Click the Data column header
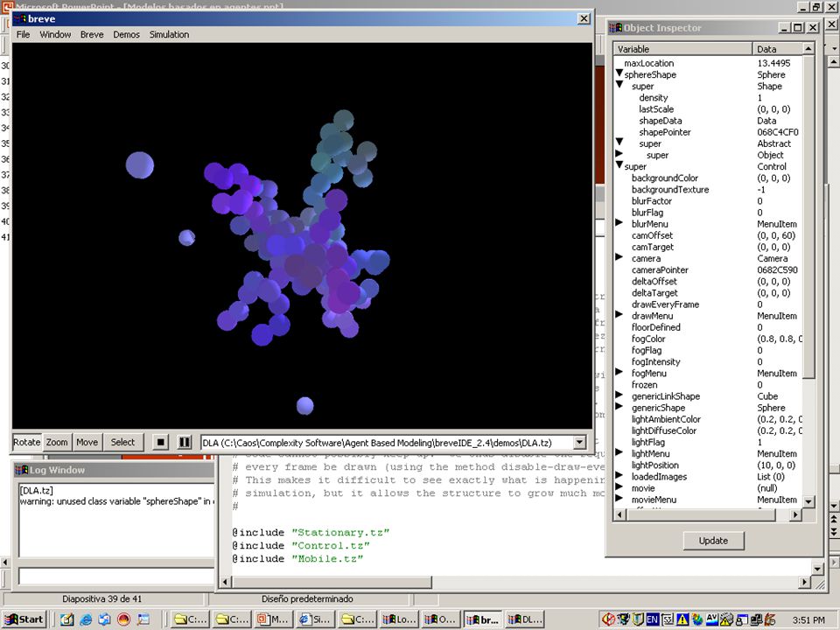The width and height of the screenshot is (840, 630). pos(777,49)
